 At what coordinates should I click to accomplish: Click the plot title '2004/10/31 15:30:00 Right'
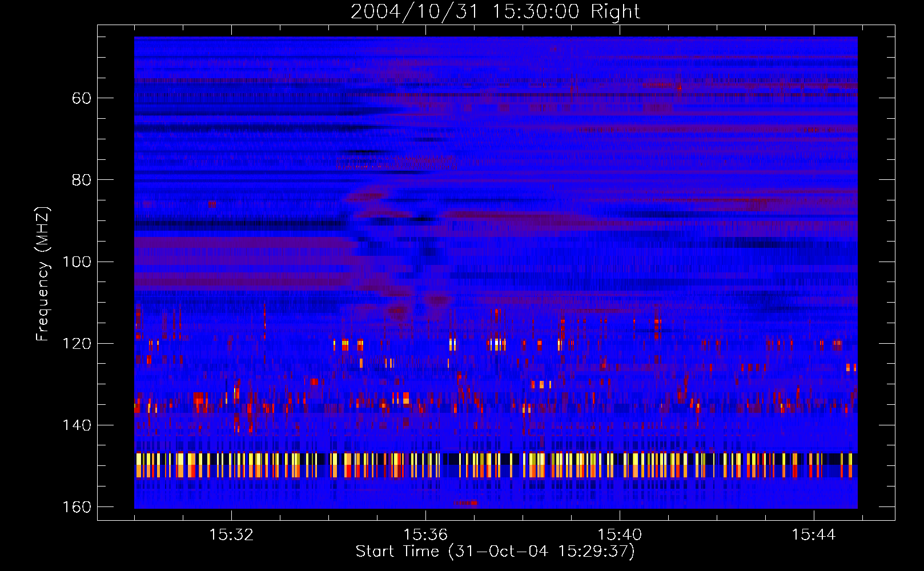click(x=495, y=11)
